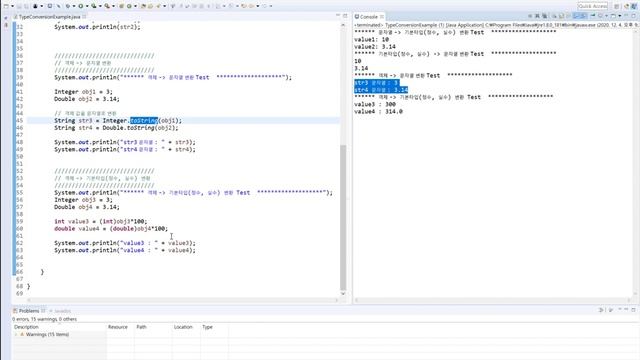This screenshot has height=360, width=640.
Task: Maximize the Console view
Action: (x=634, y=16)
